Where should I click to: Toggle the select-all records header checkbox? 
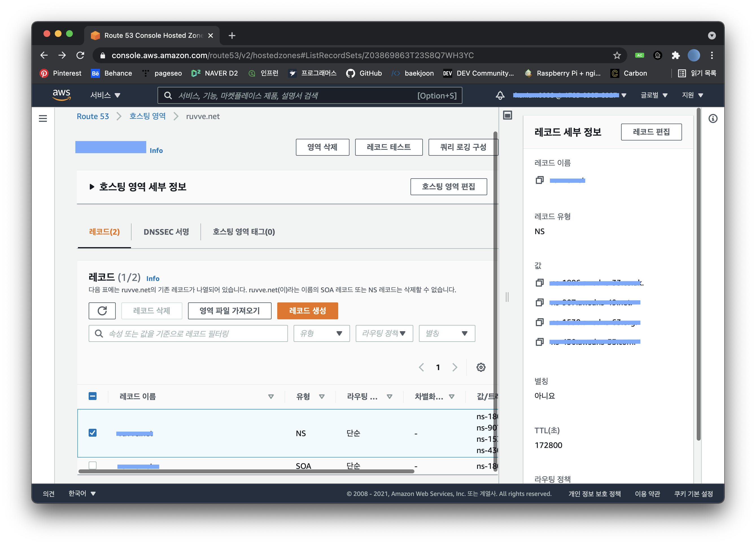point(93,396)
